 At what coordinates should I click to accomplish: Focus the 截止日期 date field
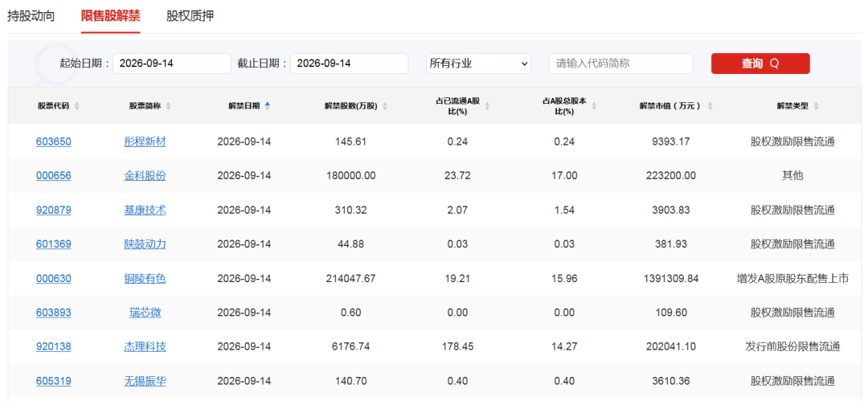350,63
